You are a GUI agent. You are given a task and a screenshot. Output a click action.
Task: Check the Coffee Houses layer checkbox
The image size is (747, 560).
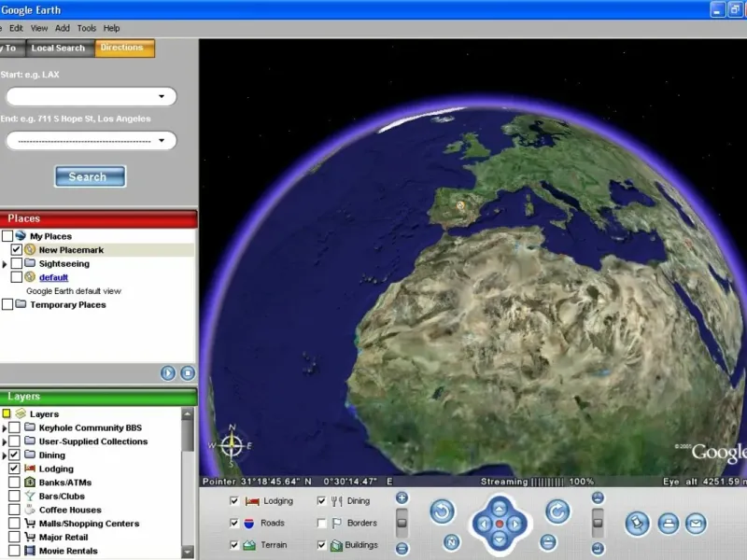pos(14,510)
